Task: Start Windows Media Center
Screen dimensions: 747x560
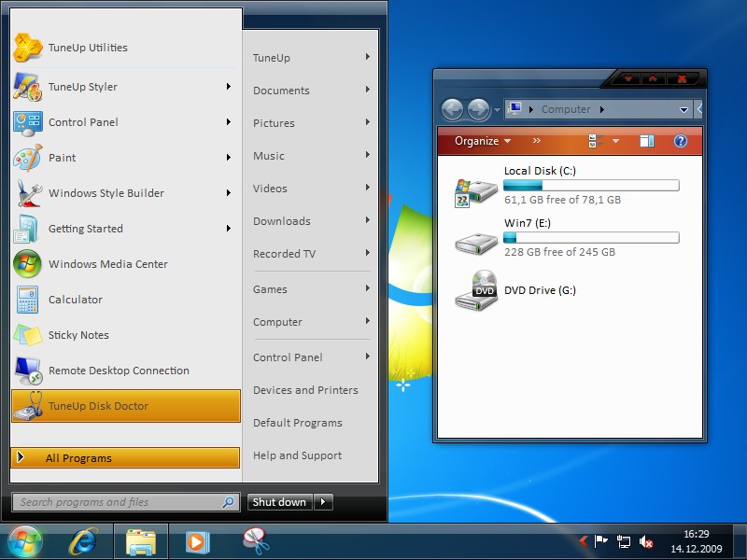Action: [x=107, y=264]
